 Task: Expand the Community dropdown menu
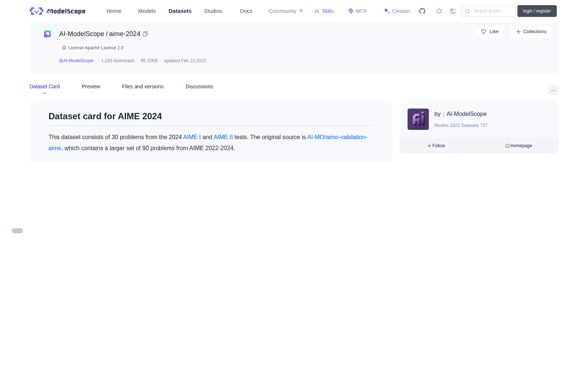point(286,11)
